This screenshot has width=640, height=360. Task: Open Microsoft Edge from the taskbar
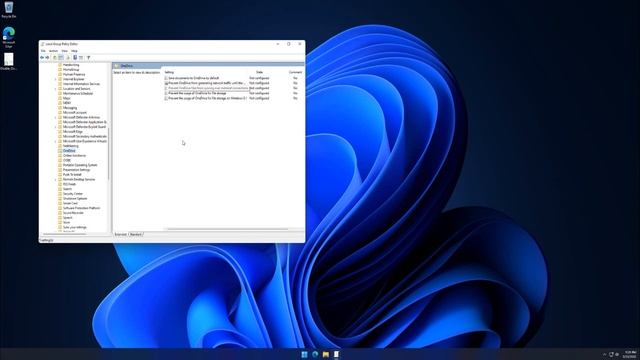315,354
